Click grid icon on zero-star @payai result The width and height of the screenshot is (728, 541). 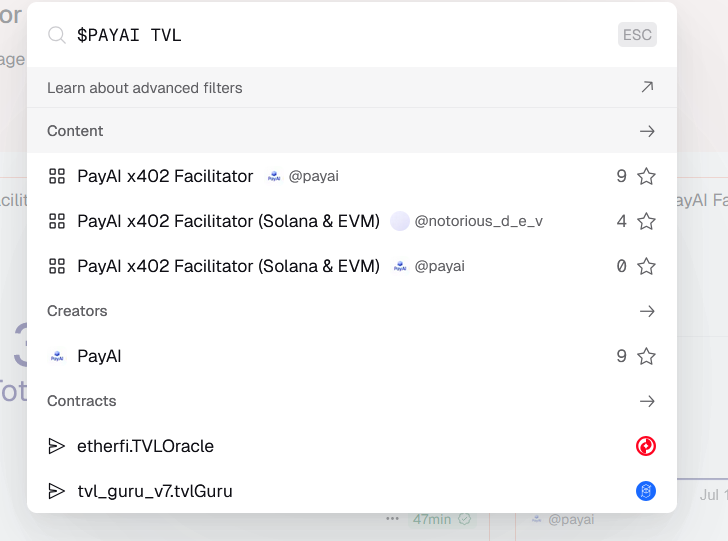[57, 266]
